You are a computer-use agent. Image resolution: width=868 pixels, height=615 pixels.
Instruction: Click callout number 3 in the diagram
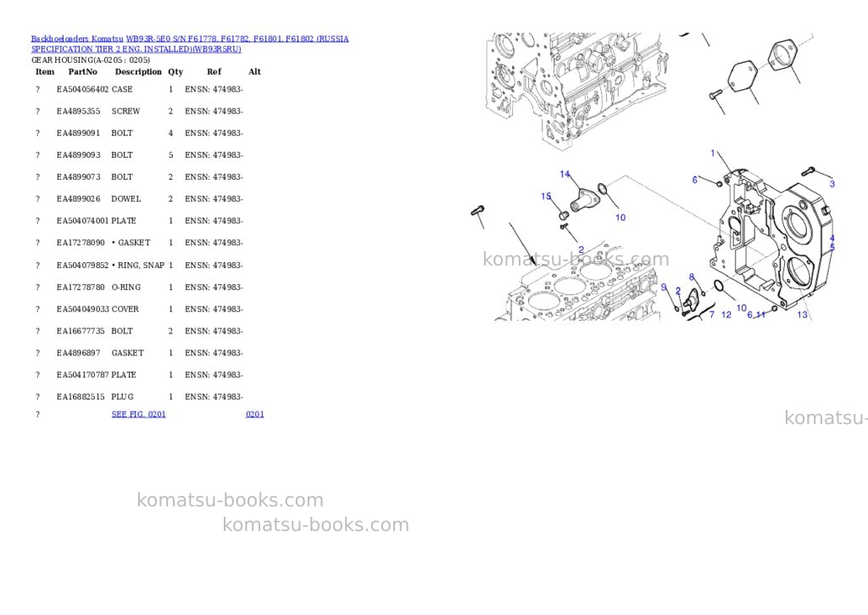coord(832,184)
